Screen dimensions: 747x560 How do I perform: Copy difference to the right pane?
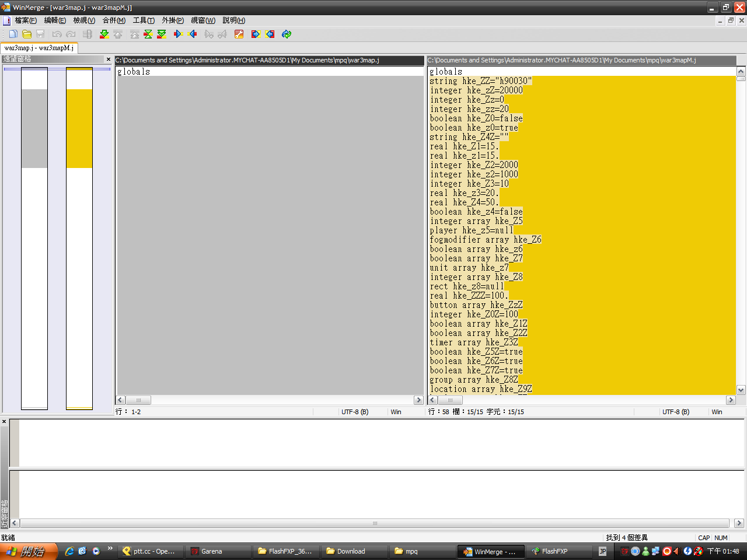(x=178, y=34)
